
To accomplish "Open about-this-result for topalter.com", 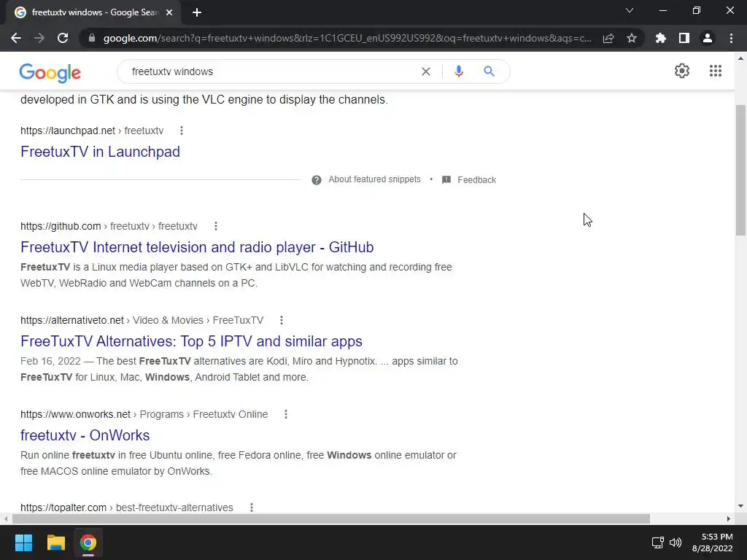I will pos(252,507).
